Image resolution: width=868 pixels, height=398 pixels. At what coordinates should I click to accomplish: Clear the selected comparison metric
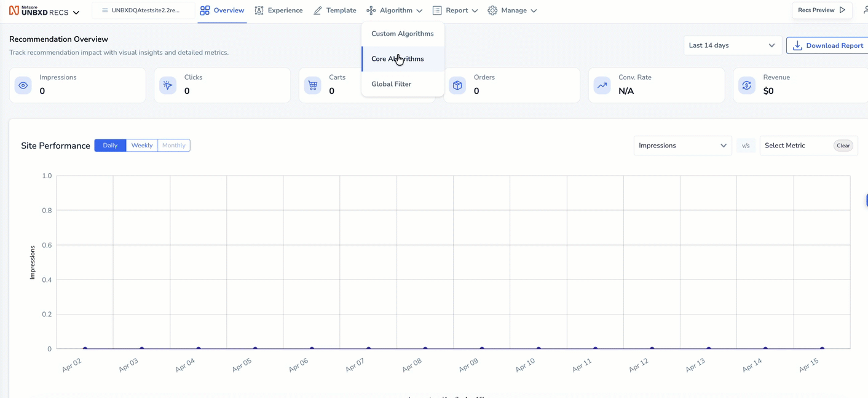843,146
